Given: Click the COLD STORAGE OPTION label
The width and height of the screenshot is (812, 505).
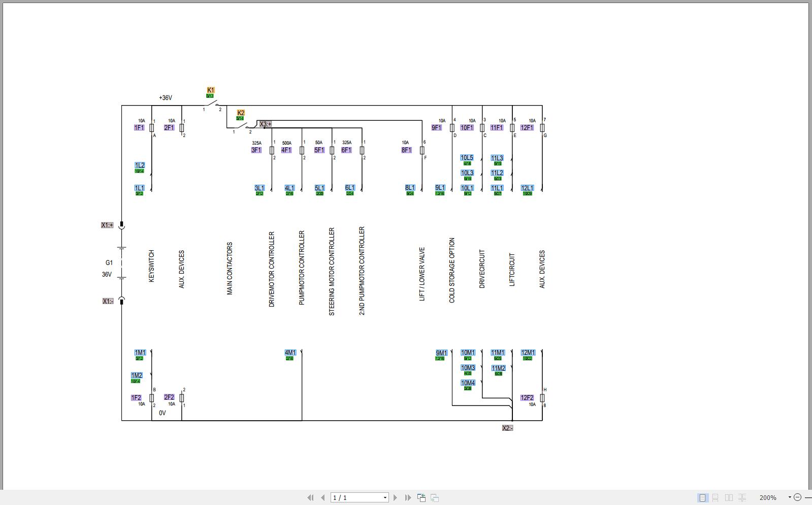Looking at the screenshot, I should coord(452,271).
